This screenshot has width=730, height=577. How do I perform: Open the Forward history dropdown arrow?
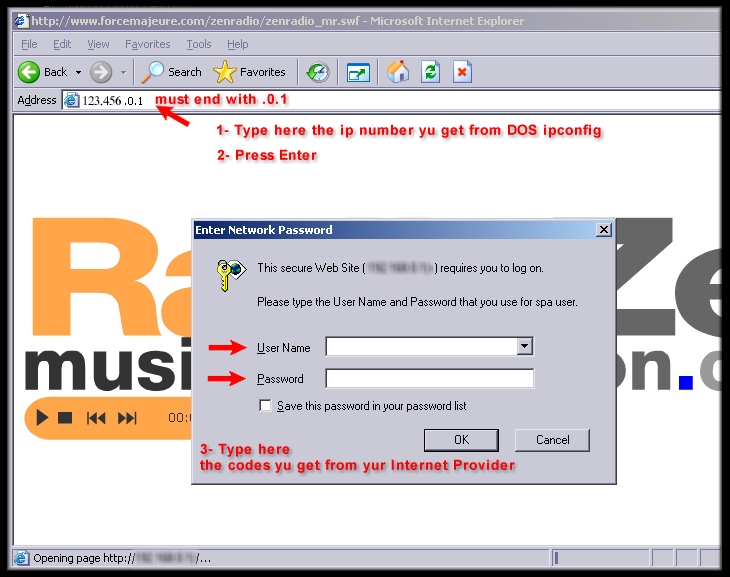click(123, 72)
